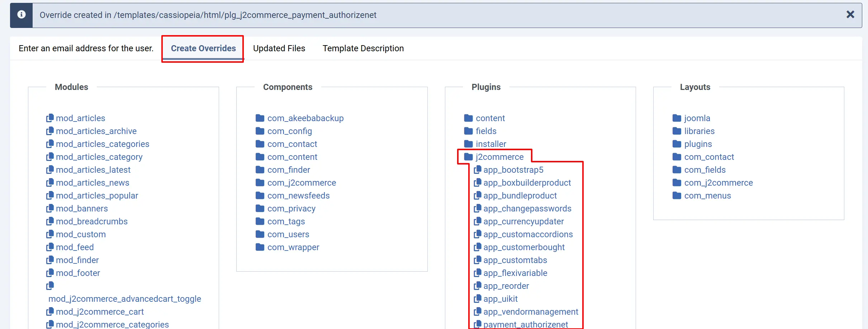868x329 pixels.
Task: Expand the com_users folder
Action: 282,234
